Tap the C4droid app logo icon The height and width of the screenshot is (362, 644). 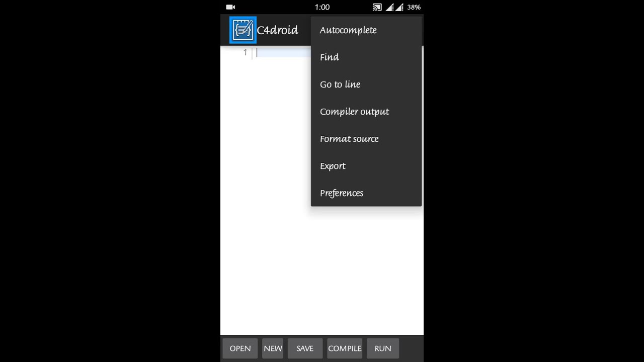tap(243, 30)
